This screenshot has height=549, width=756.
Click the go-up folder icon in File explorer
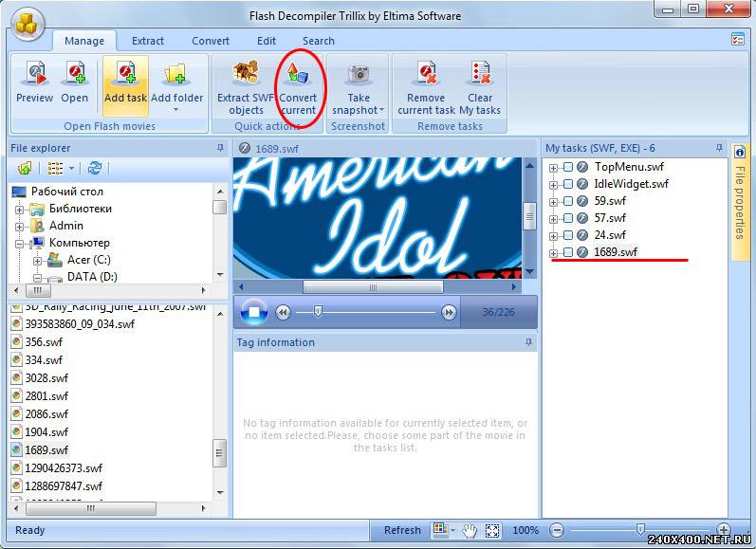(25, 168)
